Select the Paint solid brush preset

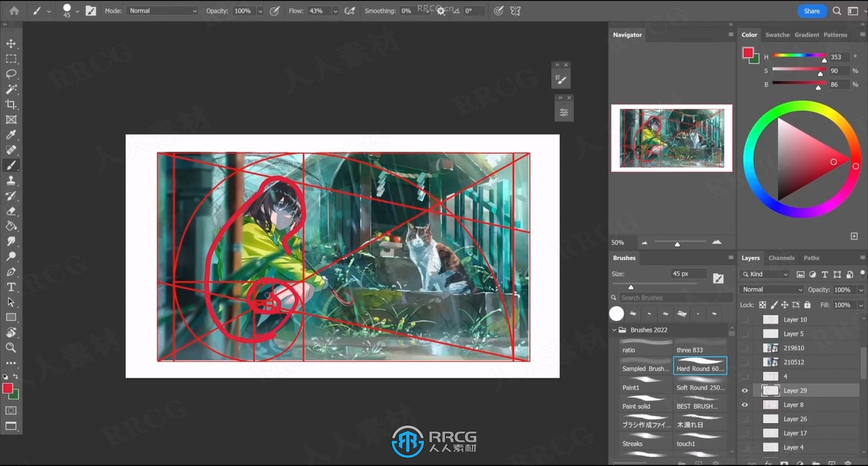[645, 403]
